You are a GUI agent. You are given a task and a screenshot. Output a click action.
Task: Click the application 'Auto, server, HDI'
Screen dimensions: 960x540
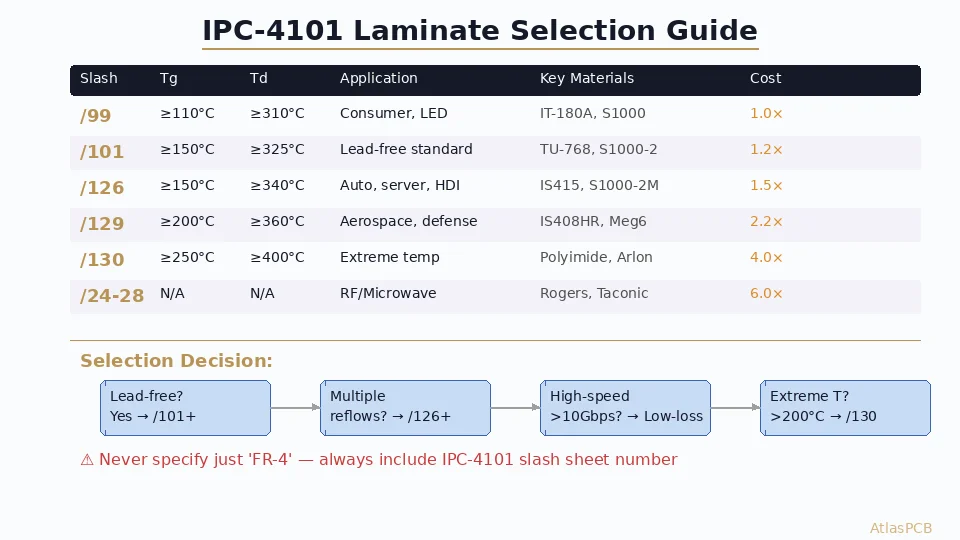400,186
